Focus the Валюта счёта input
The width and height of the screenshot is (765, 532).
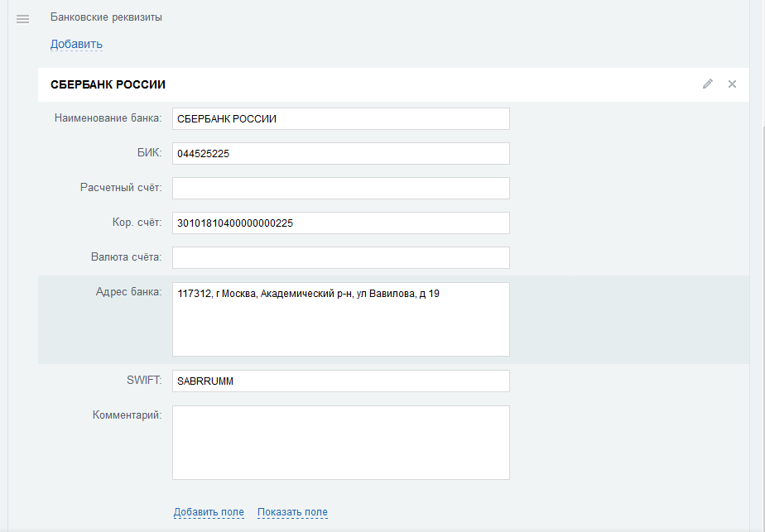340,258
